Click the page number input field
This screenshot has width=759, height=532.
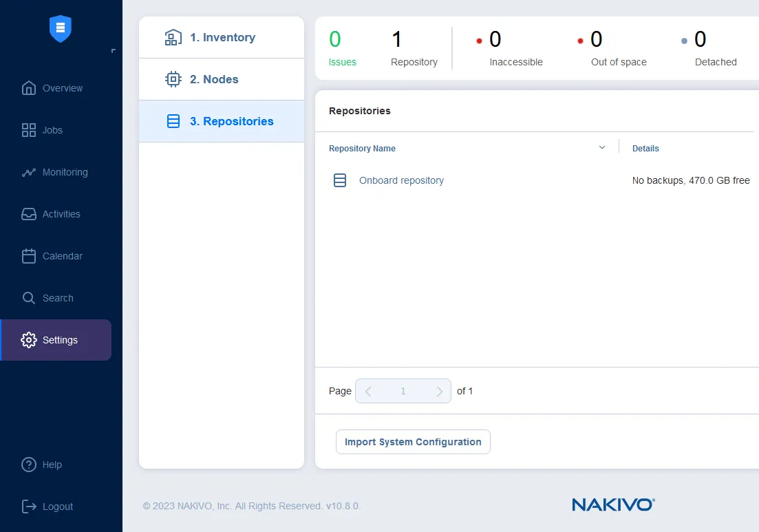click(x=403, y=391)
